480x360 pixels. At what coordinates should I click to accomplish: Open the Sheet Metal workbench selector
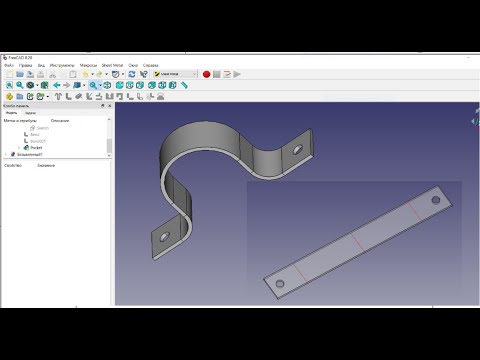pos(175,74)
